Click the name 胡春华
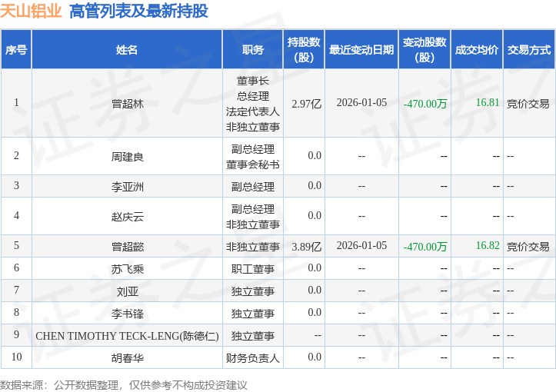Viewport: 556px width, 392px height. click(x=128, y=358)
